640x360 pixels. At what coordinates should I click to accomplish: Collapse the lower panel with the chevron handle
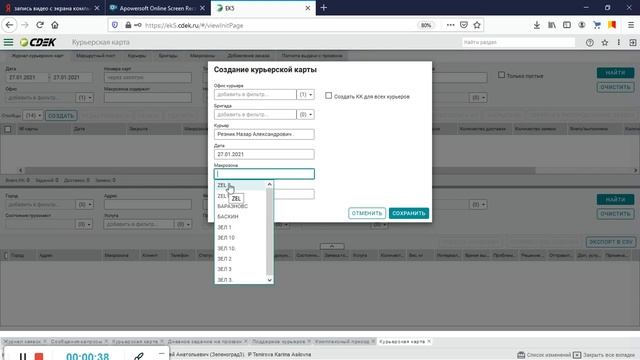click(x=332, y=246)
